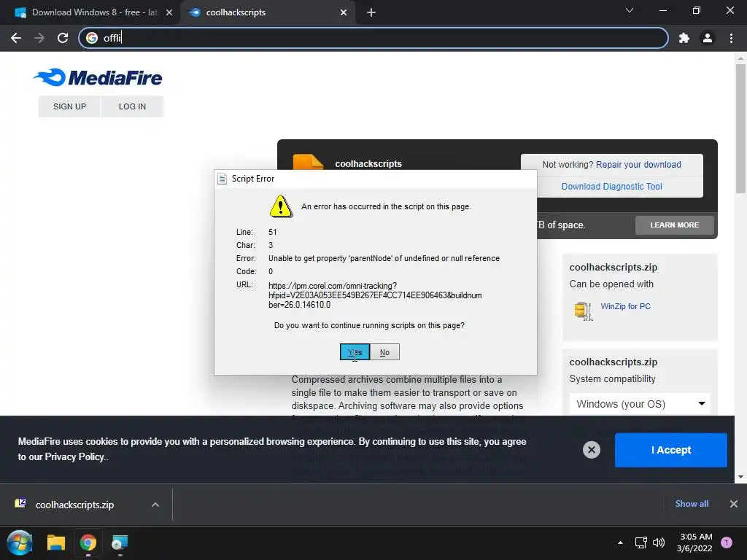Click the MediaFire logo

pos(98,77)
